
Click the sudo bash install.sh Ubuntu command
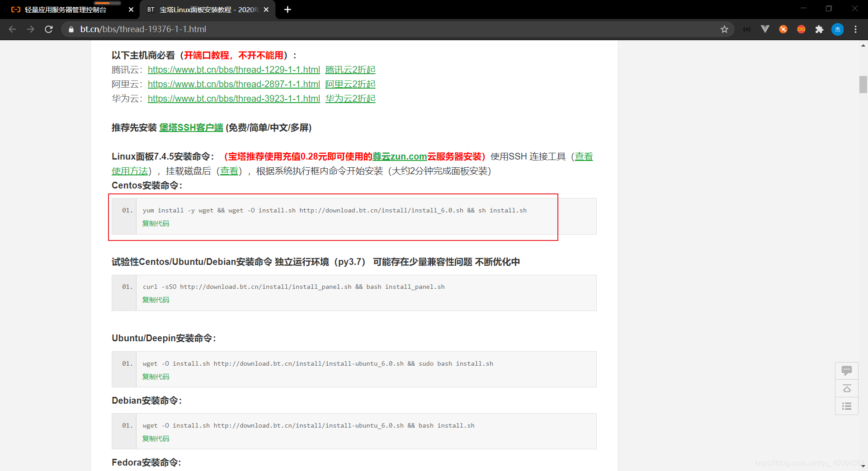pyautogui.click(x=318, y=363)
